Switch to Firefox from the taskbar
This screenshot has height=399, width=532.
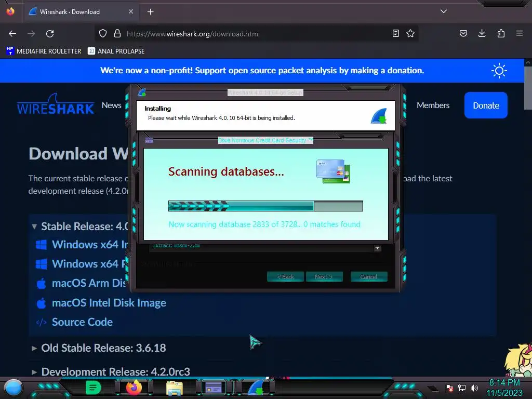(x=134, y=388)
